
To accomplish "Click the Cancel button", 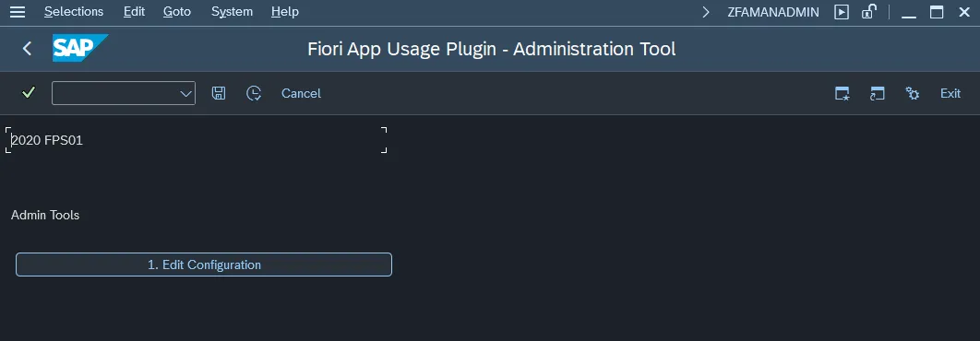I will 301,94.
